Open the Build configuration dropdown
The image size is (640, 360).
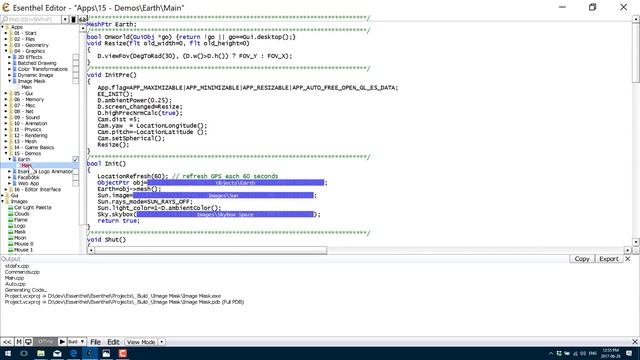(76, 342)
